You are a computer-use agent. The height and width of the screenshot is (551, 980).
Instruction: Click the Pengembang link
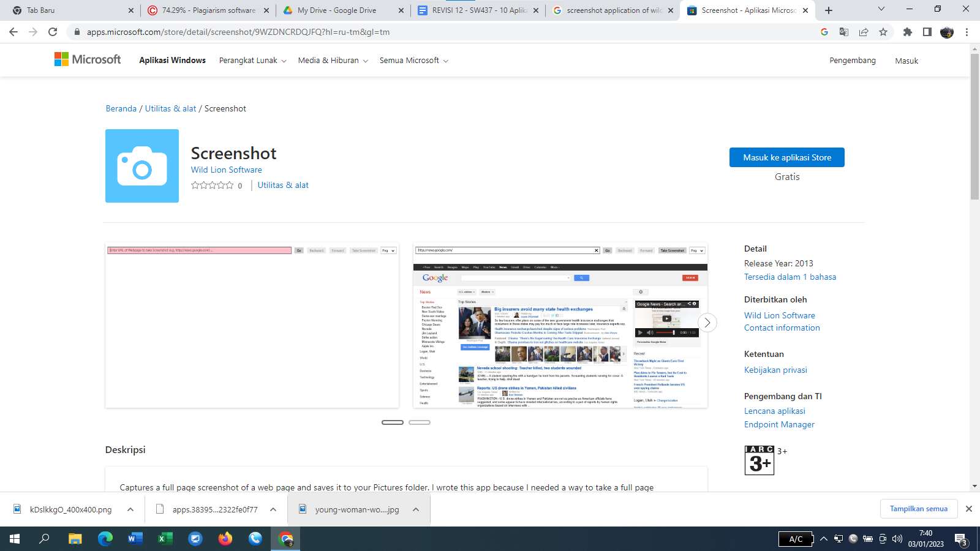pos(853,61)
